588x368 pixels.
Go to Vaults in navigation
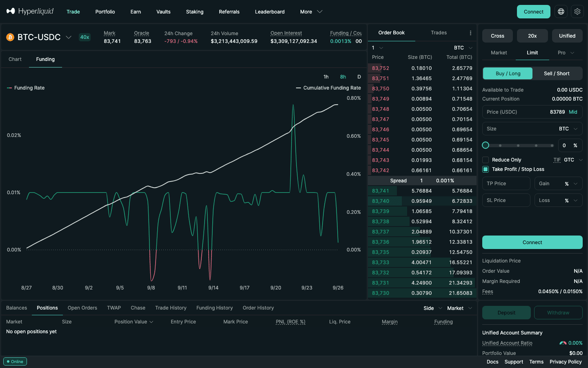pyautogui.click(x=163, y=12)
